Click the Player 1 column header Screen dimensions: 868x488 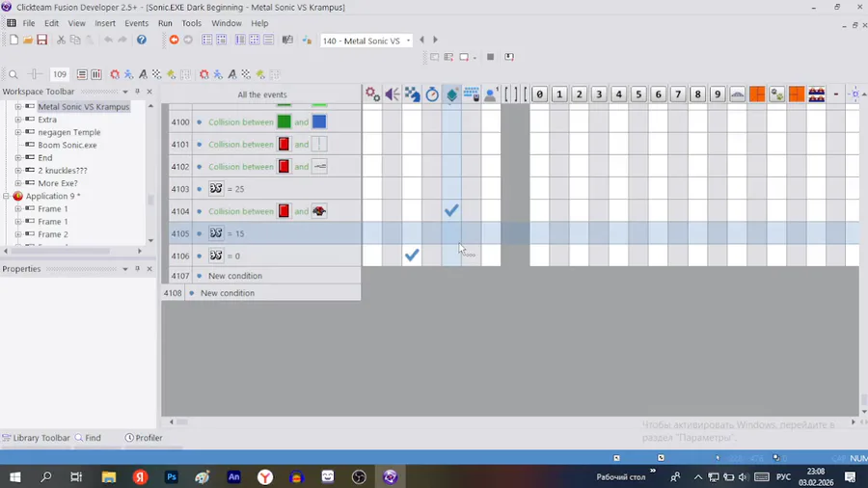point(491,95)
